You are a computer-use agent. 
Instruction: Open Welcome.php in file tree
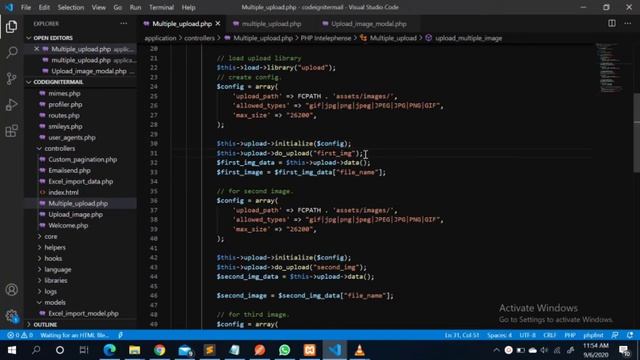68,225
